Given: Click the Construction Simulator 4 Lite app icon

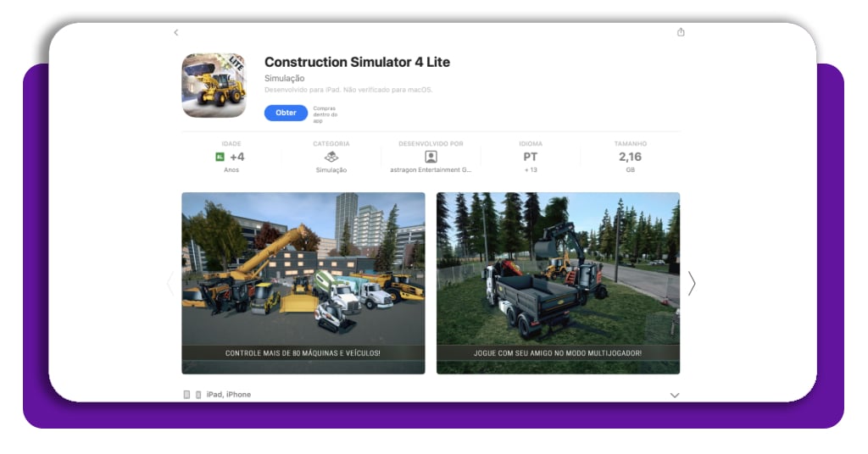Looking at the screenshot, I should click(214, 86).
